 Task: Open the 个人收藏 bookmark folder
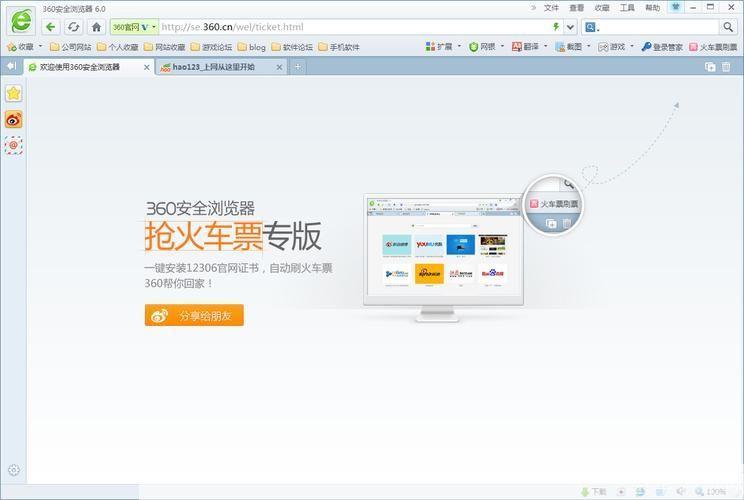pos(117,47)
